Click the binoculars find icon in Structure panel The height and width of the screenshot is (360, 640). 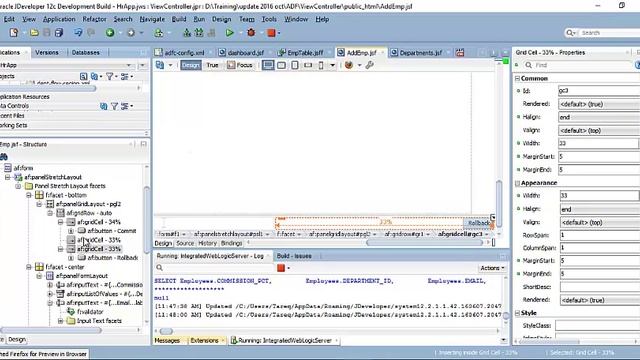[x=4, y=157]
